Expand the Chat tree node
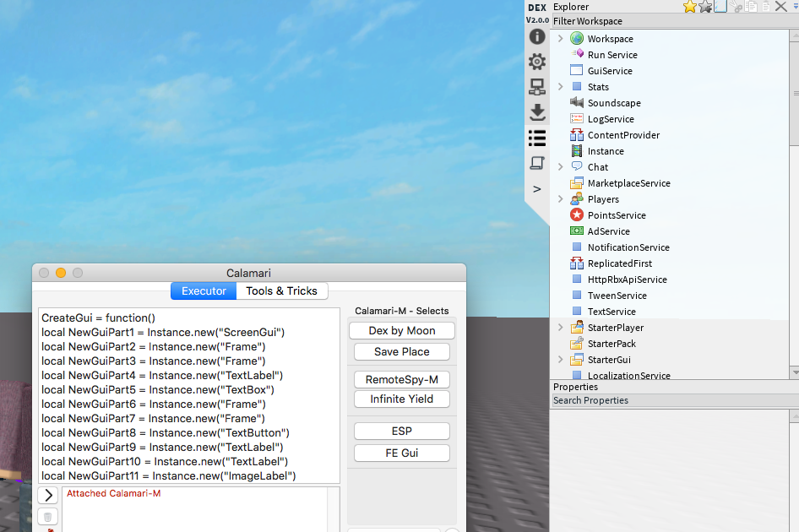This screenshot has width=799, height=532. pos(561,166)
